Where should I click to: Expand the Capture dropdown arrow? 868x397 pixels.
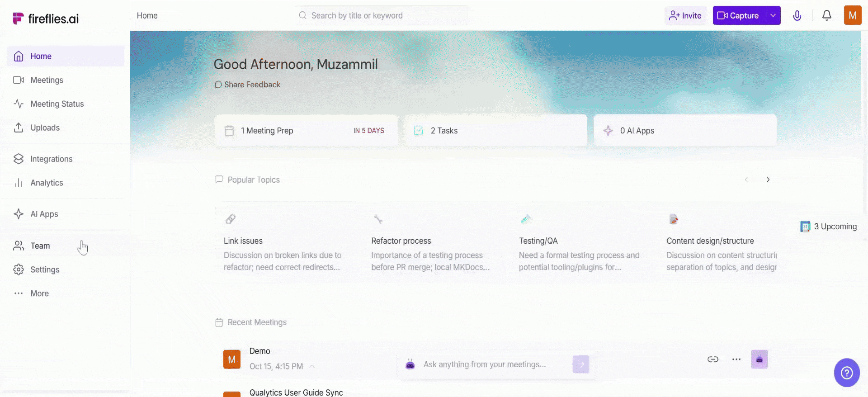[773, 15]
